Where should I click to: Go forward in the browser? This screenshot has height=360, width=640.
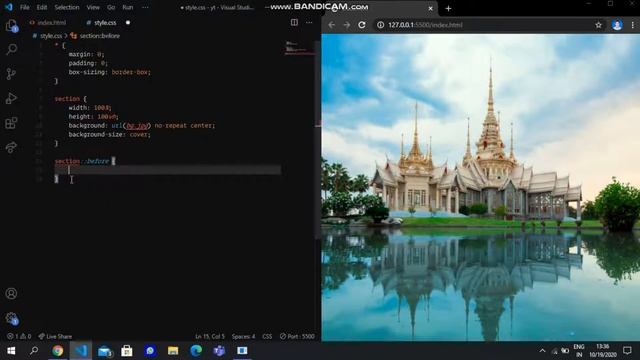(x=347, y=25)
